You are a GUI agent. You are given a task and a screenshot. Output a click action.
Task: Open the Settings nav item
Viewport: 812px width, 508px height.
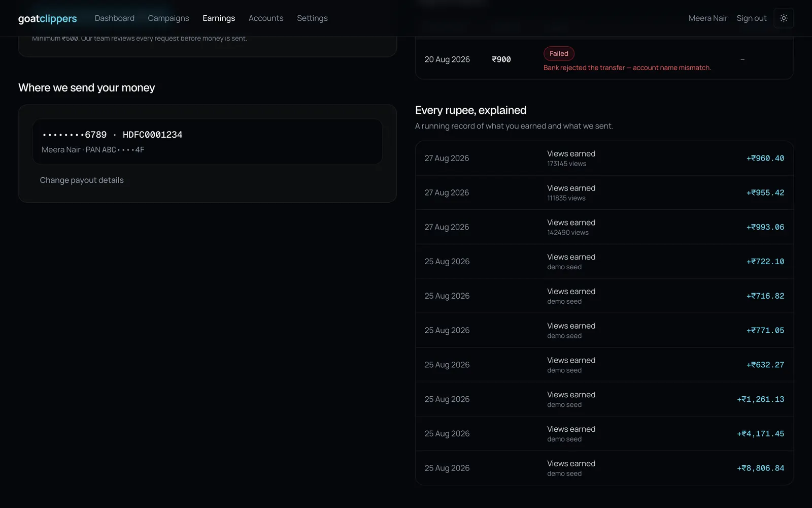tap(312, 18)
